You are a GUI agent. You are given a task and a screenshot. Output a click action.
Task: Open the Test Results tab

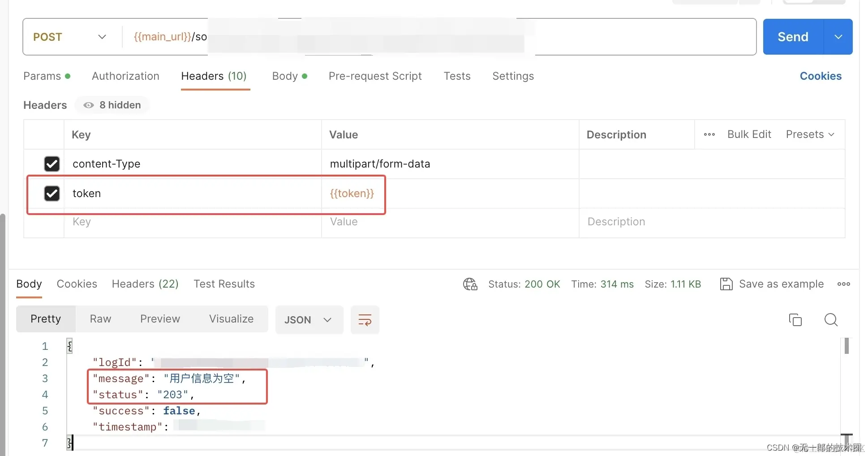(224, 284)
